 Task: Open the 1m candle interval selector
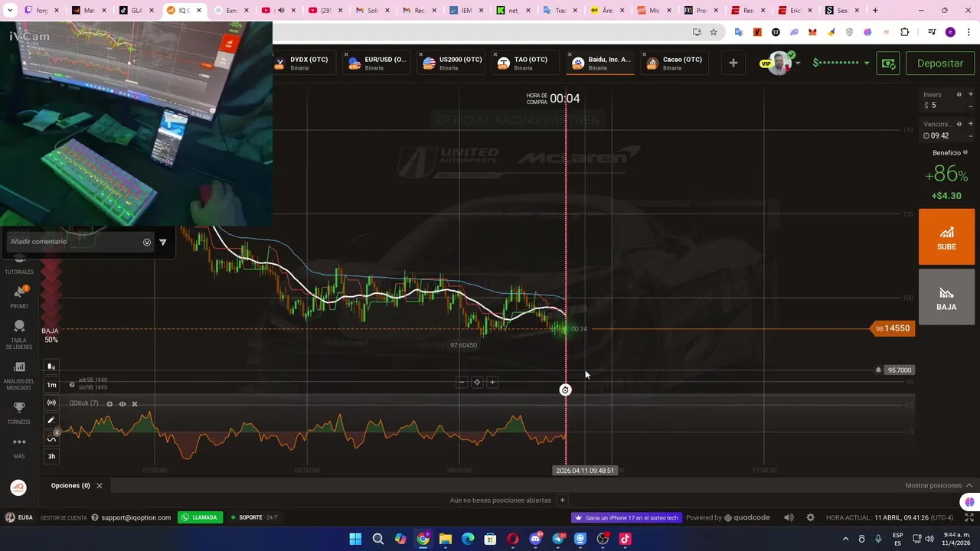51,385
